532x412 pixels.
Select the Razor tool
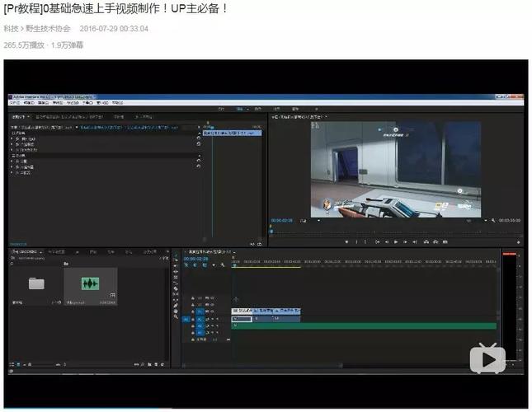point(176,288)
